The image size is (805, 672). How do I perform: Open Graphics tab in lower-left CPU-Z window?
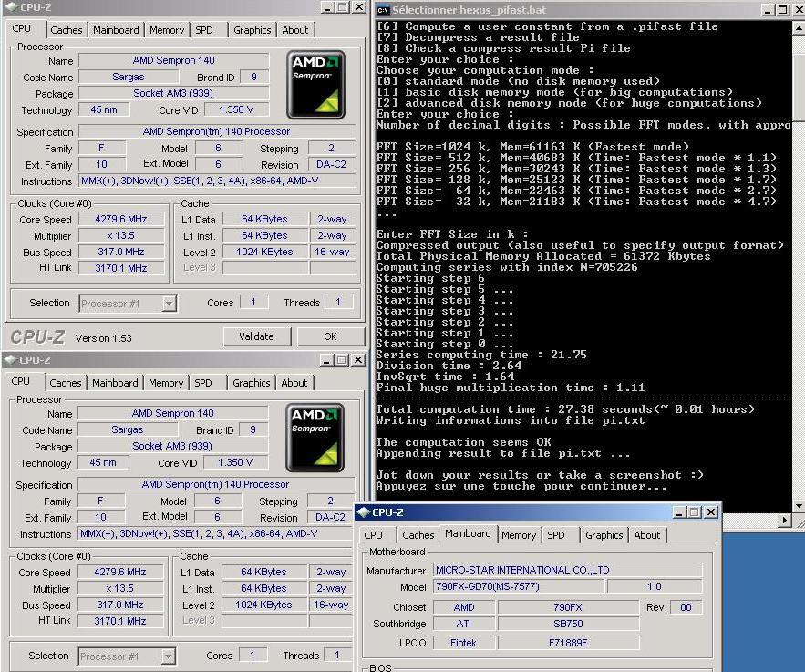click(x=251, y=383)
